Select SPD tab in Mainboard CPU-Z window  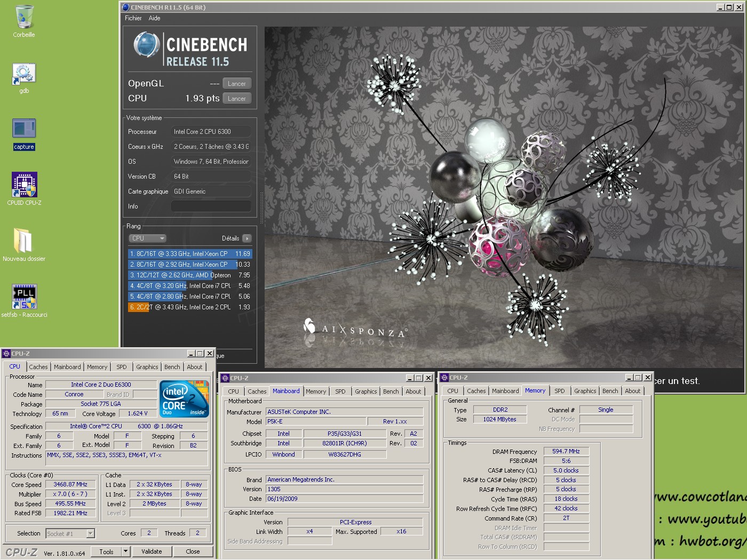point(340,391)
